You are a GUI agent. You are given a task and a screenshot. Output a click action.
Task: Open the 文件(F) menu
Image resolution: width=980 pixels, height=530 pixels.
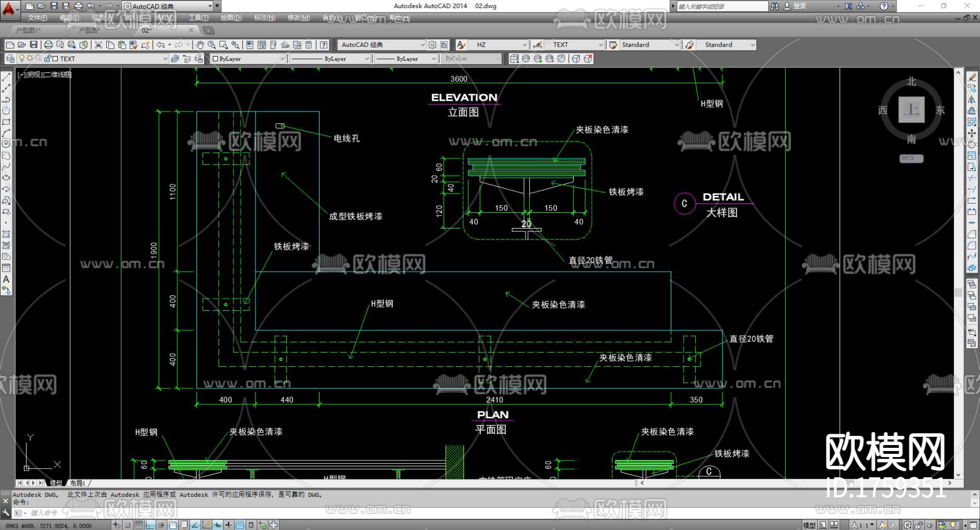tap(37, 18)
